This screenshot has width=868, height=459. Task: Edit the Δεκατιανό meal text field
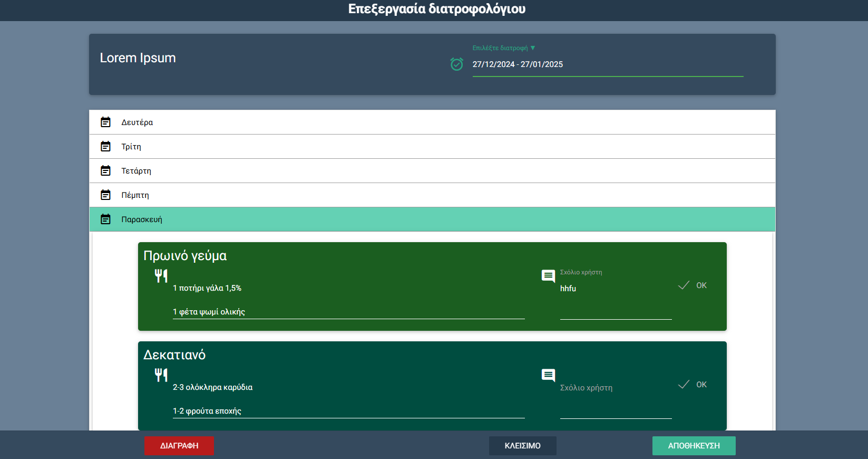(349, 399)
